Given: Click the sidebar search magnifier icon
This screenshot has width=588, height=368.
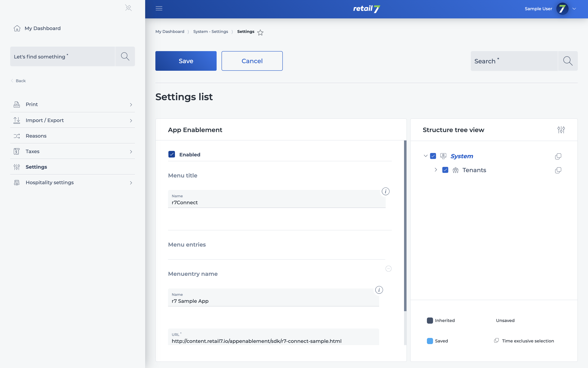Looking at the screenshot, I should tap(125, 56).
